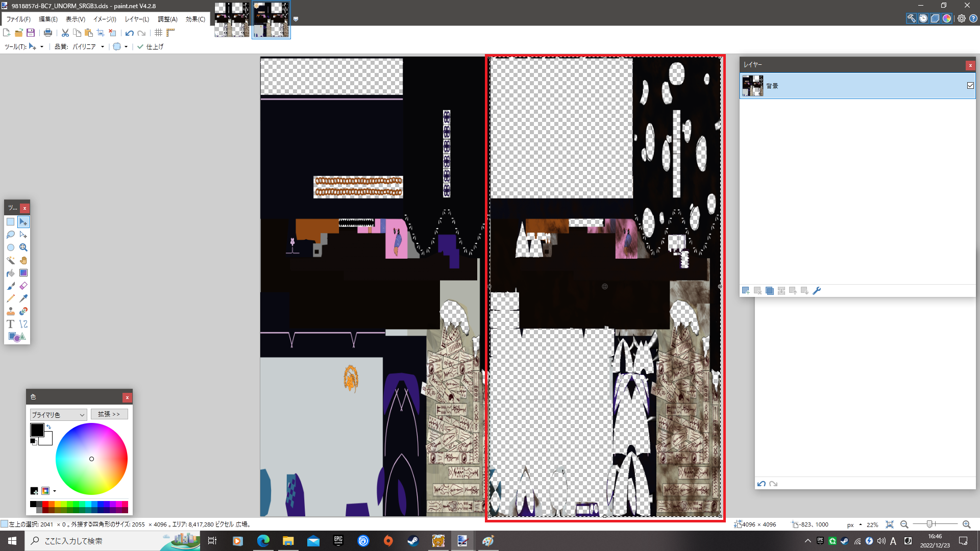
Task: Click the Print icon
Action: pyautogui.click(x=48, y=33)
